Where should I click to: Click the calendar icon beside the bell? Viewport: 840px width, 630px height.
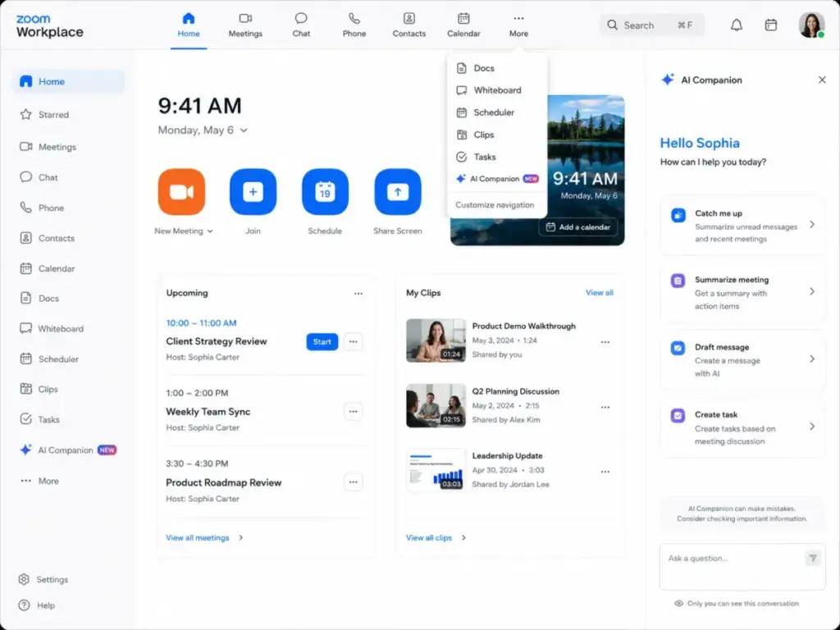pos(771,25)
